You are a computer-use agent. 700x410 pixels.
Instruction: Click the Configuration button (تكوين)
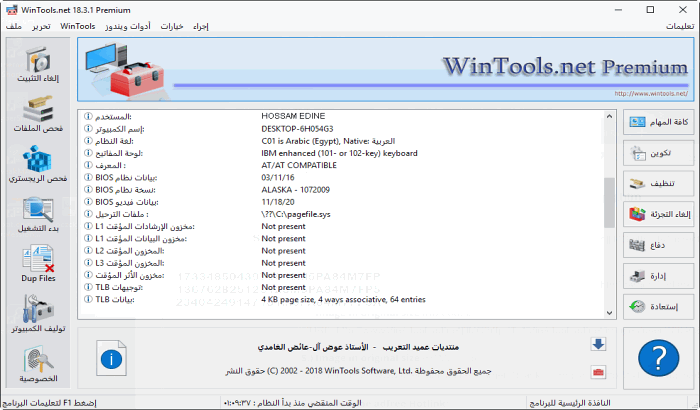(658, 153)
